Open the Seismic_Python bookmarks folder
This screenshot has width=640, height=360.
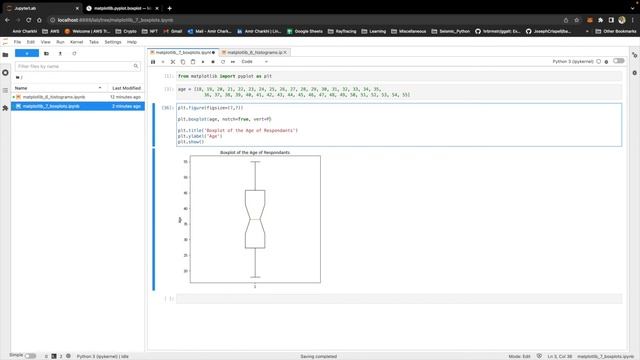coord(451,31)
